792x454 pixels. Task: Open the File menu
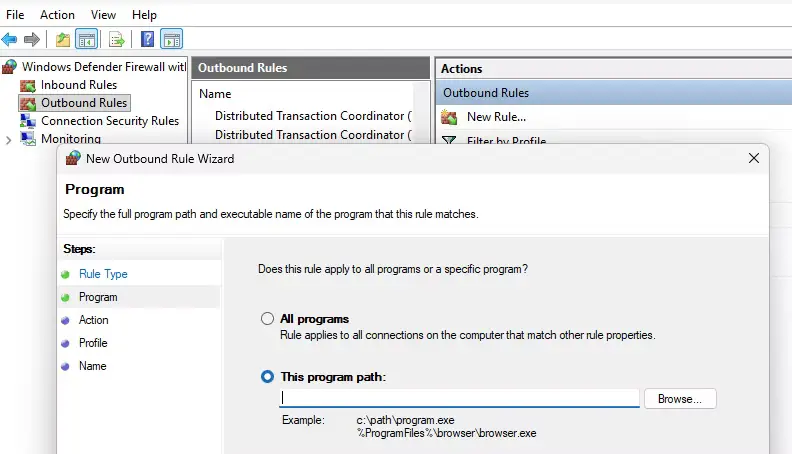(x=15, y=15)
